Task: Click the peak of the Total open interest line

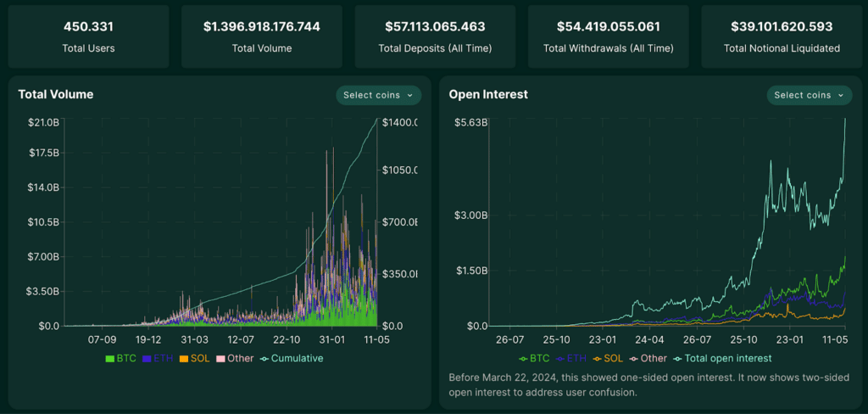Action: pyautogui.click(x=845, y=119)
